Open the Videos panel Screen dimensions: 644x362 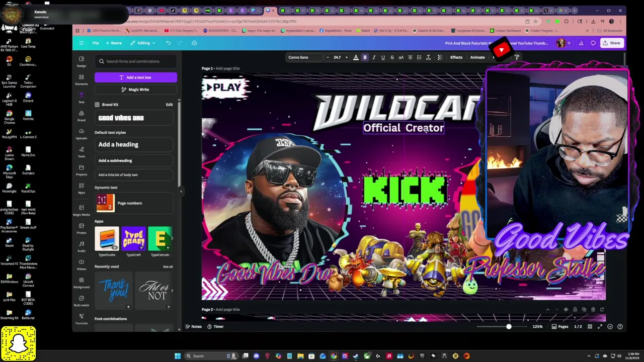tap(81, 264)
